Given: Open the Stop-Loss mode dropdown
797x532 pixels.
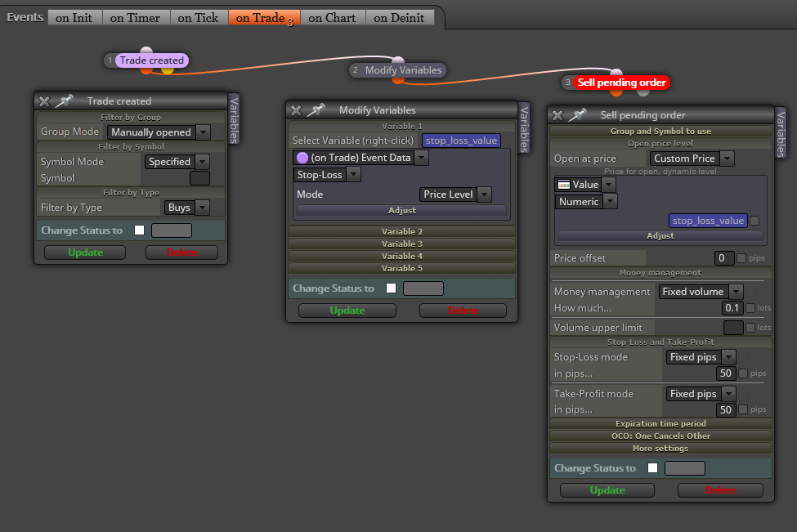Looking at the screenshot, I should point(701,357).
